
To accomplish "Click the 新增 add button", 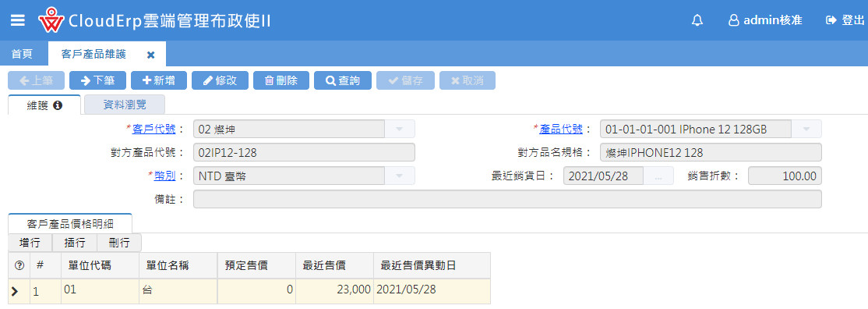I will click(x=159, y=80).
